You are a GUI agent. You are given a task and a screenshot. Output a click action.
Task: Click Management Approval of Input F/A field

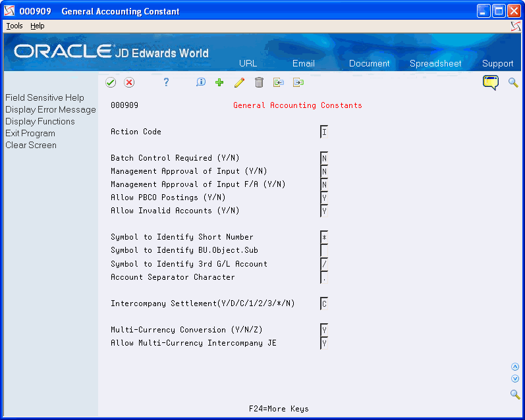[324, 184]
